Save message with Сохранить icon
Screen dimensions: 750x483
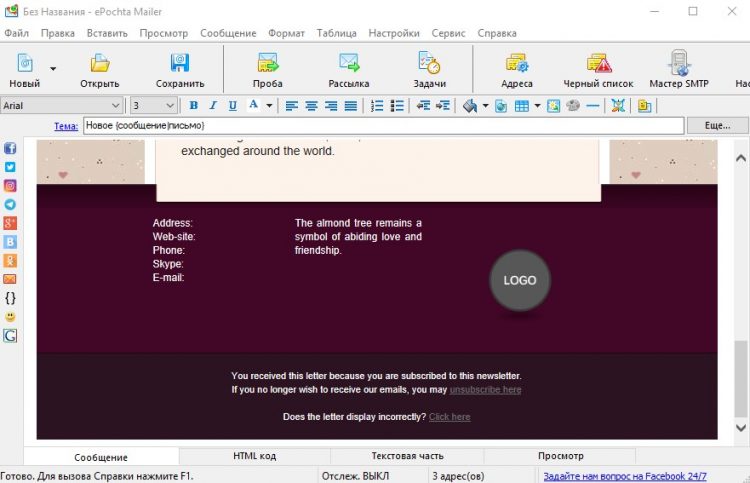click(180, 70)
